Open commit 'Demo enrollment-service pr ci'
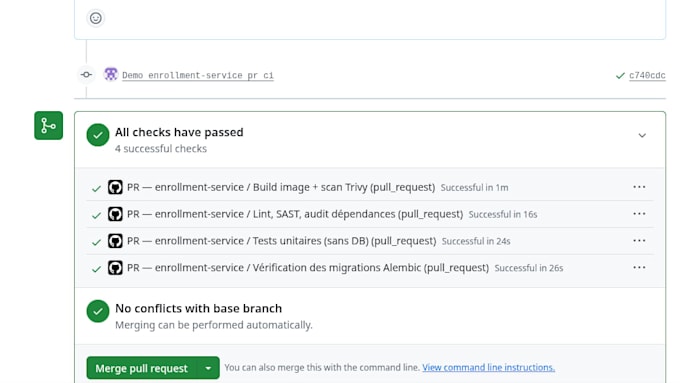680x383 pixels. pos(198,75)
